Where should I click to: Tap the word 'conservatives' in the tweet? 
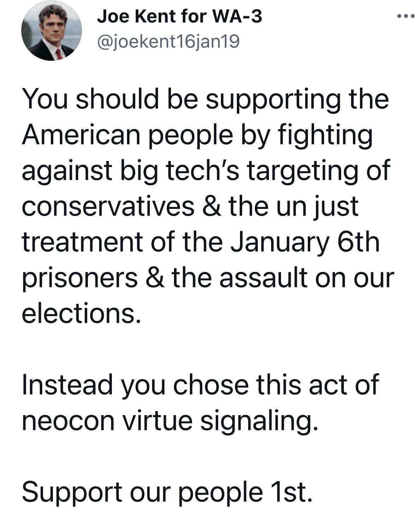point(108,207)
